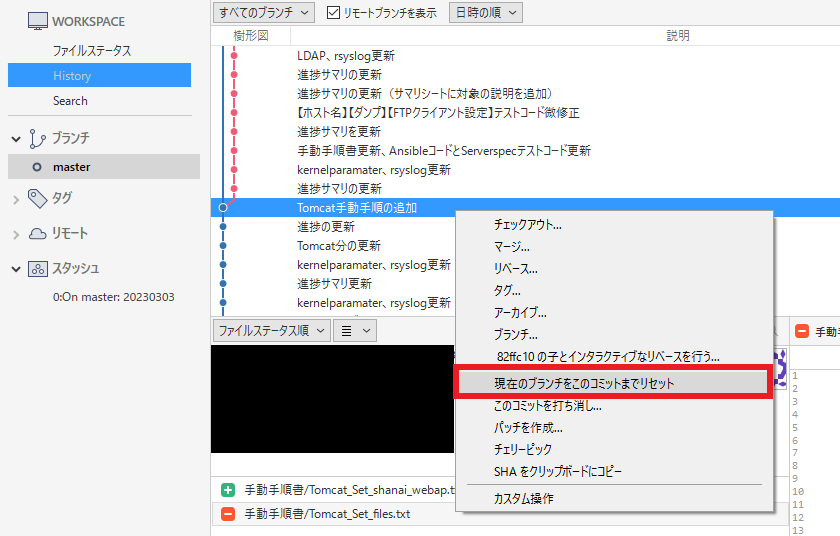Select file 手動手順書/Tomcat_Set_files.txt
The height and width of the screenshot is (536, 840).
[x=327, y=514]
